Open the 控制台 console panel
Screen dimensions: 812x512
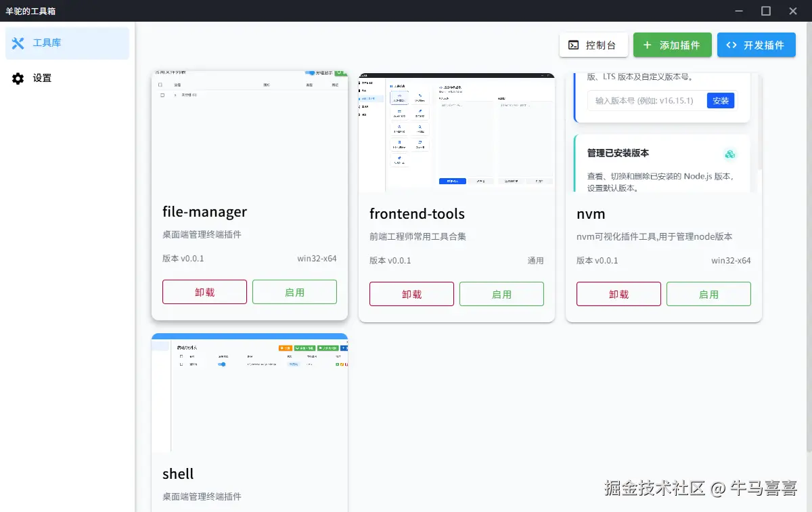[x=593, y=45]
